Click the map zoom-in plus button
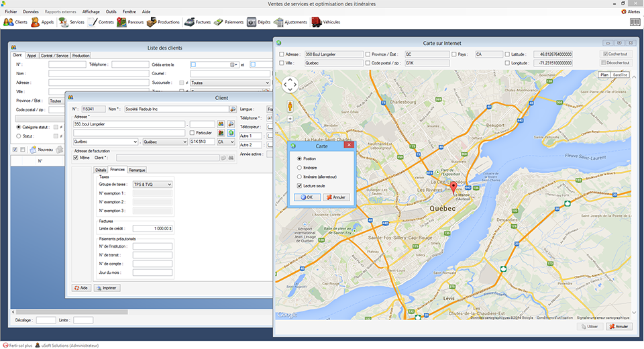The image size is (644, 349). (x=290, y=119)
